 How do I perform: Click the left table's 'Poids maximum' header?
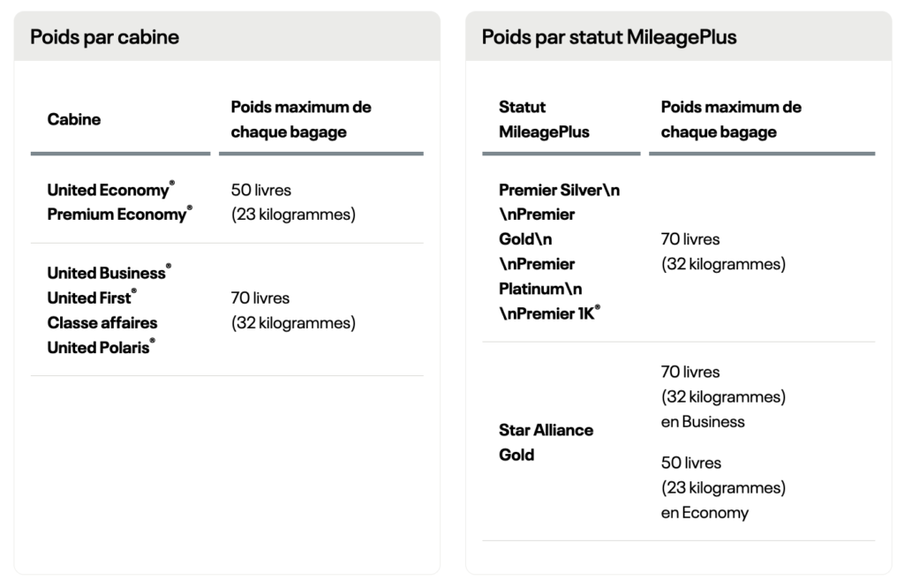pyautogui.click(x=300, y=119)
